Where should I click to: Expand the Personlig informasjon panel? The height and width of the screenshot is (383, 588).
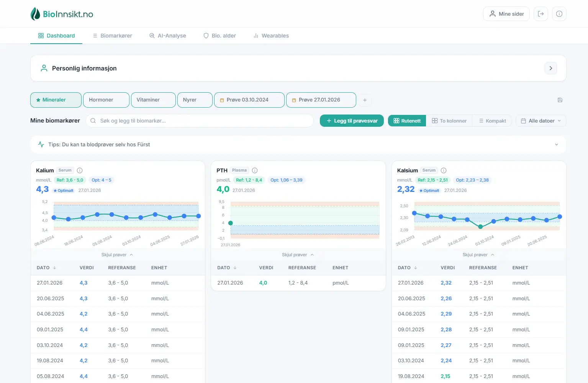tap(550, 68)
